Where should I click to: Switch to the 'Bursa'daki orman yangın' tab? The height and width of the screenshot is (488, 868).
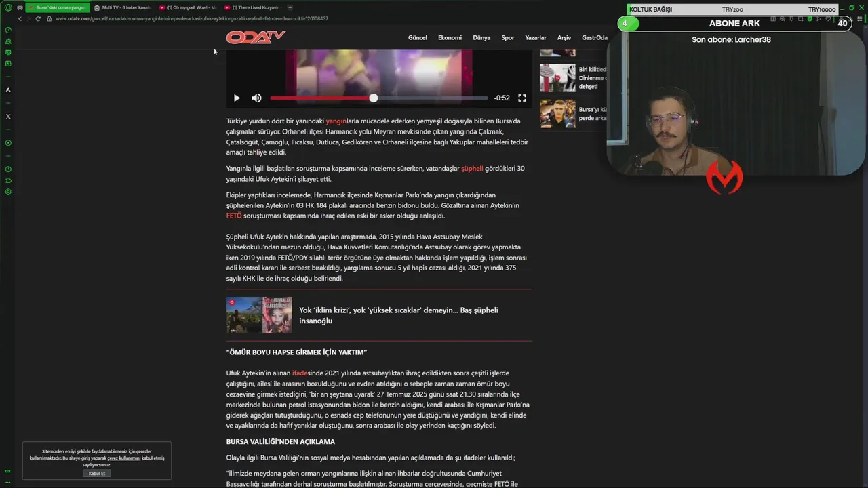56,7
